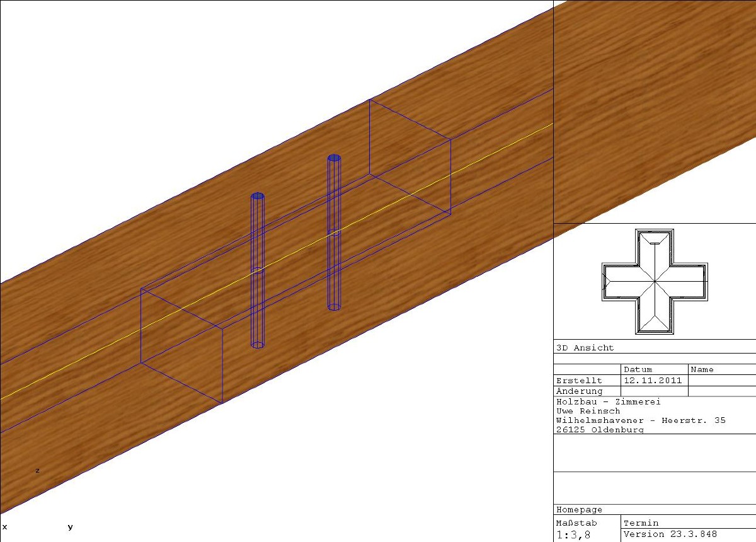Click the bottom end of the left dowel
The height and width of the screenshot is (542, 756).
click(x=258, y=345)
